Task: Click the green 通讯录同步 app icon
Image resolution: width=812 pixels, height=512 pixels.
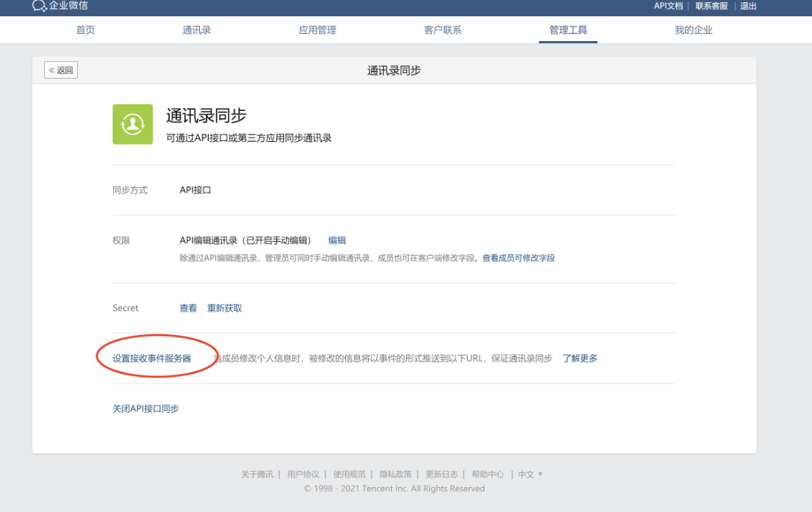Action: point(132,124)
